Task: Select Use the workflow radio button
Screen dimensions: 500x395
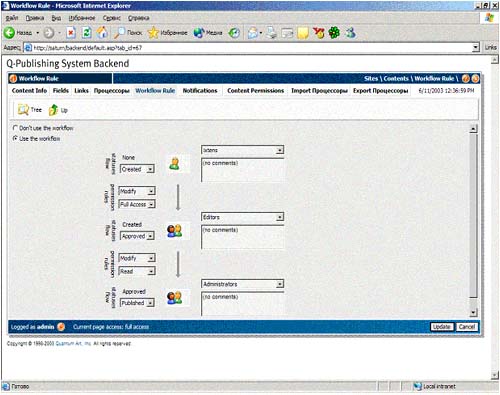Action: [x=15, y=138]
